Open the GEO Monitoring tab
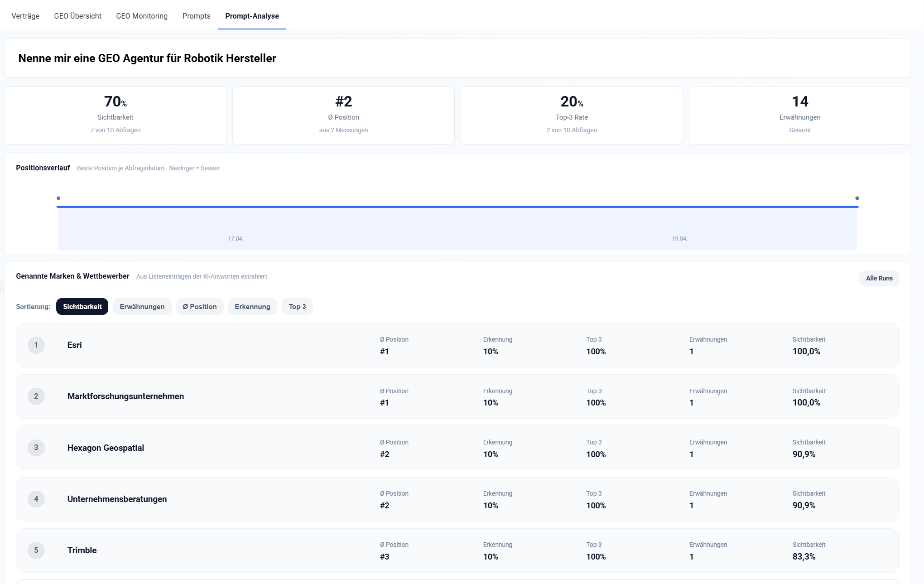The width and height of the screenshot is (924, 584). click(142, 16)
